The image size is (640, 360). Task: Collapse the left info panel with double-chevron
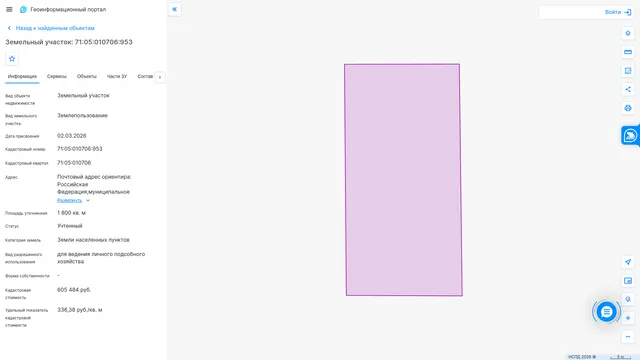click(x=175, y=9)
